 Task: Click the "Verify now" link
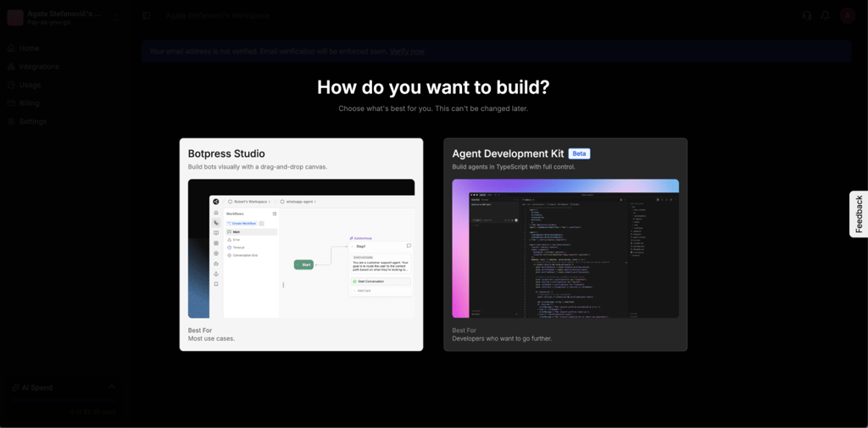coord(407,52)
